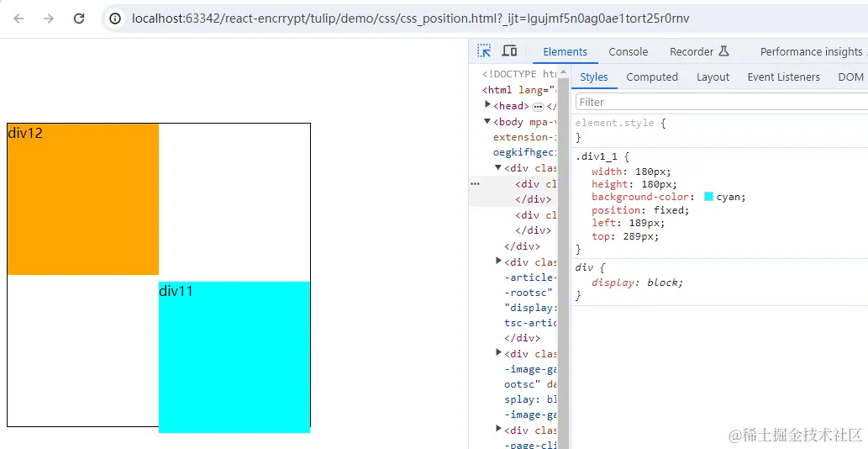
Task: Click the cyan color value text
Action: 729,197
